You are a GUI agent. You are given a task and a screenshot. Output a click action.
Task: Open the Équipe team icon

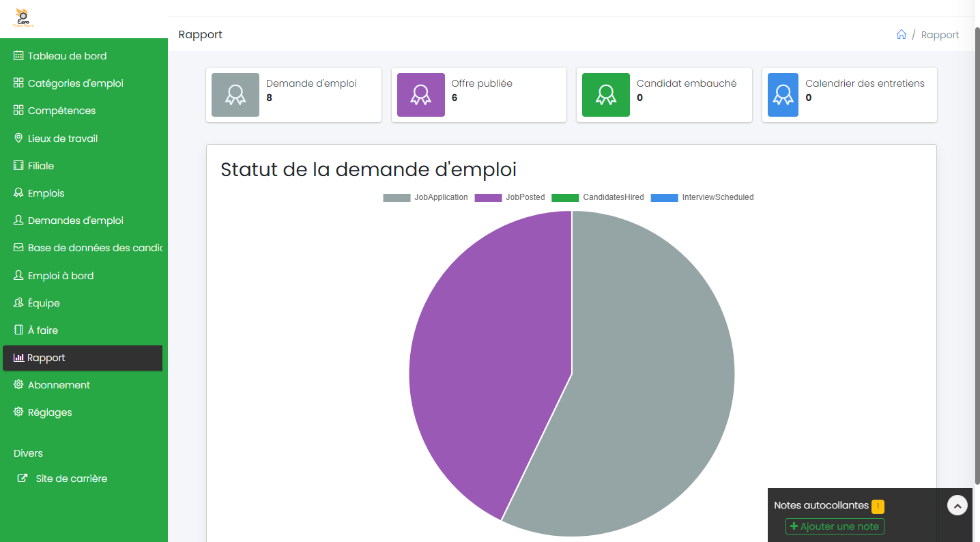click(x=18, y=302)
